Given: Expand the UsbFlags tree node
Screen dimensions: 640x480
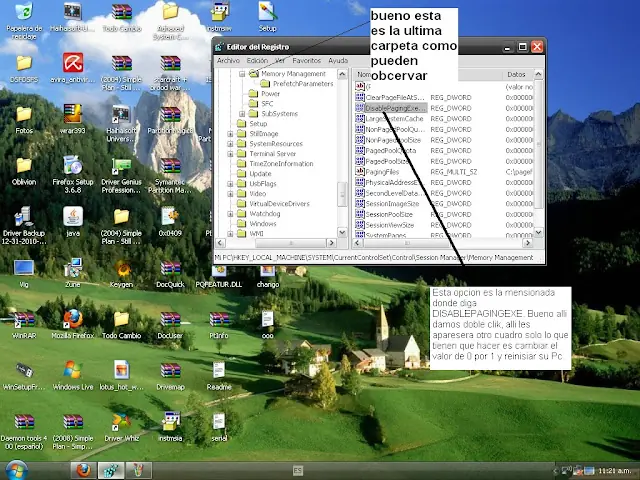Looking at the screenshot, I should point(230,184).
